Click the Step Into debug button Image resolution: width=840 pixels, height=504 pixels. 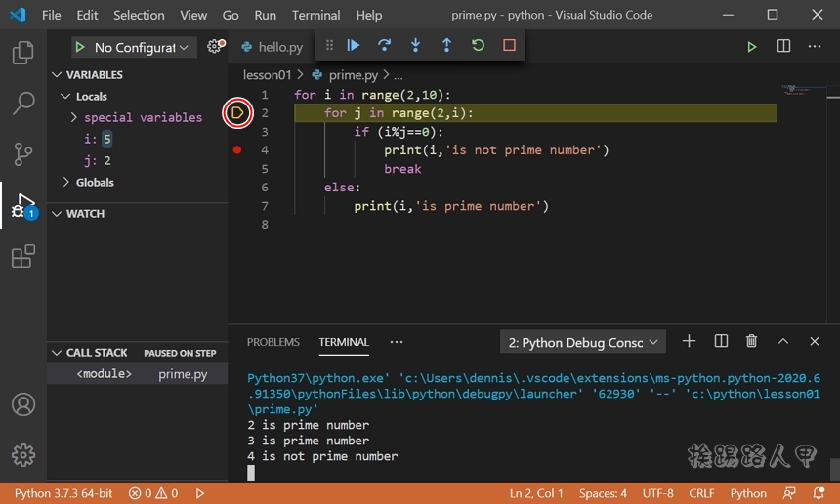[x=416, y=46]
